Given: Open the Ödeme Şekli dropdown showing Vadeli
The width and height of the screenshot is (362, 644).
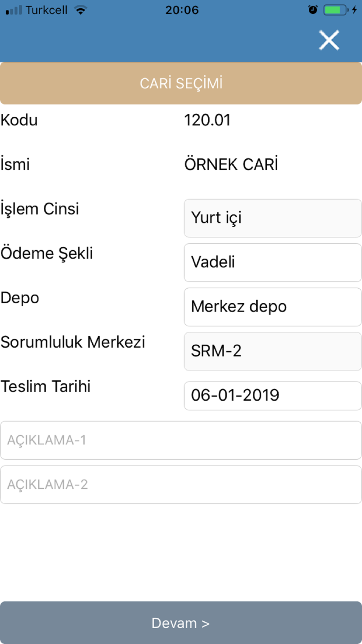Looking at the screenshot, I should [x=273, y=263].
